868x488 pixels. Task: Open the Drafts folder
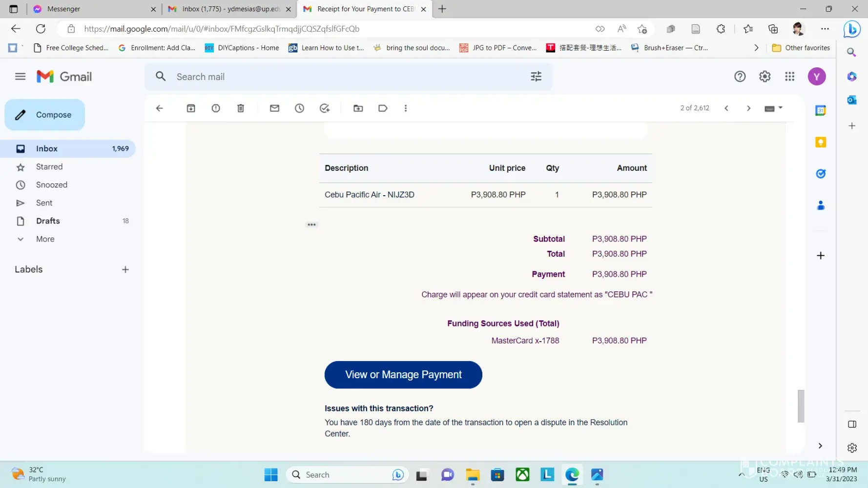pyautogui.click(x=68, y=221)
